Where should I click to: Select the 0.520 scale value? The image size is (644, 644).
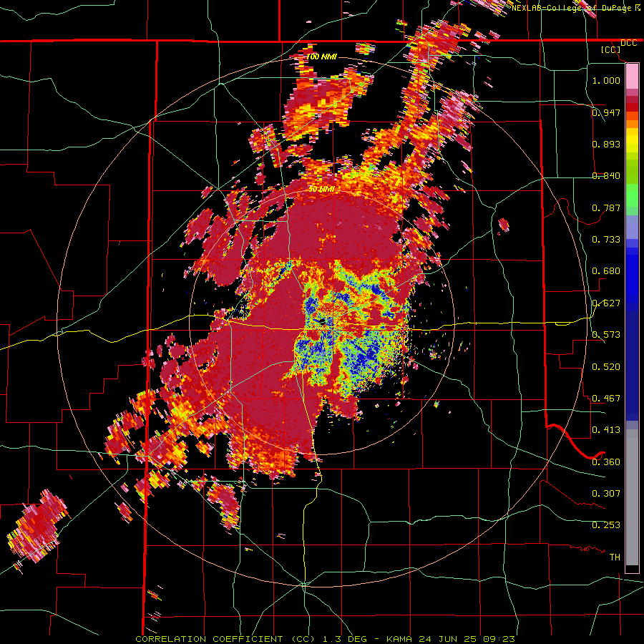(x=606, y=367)
